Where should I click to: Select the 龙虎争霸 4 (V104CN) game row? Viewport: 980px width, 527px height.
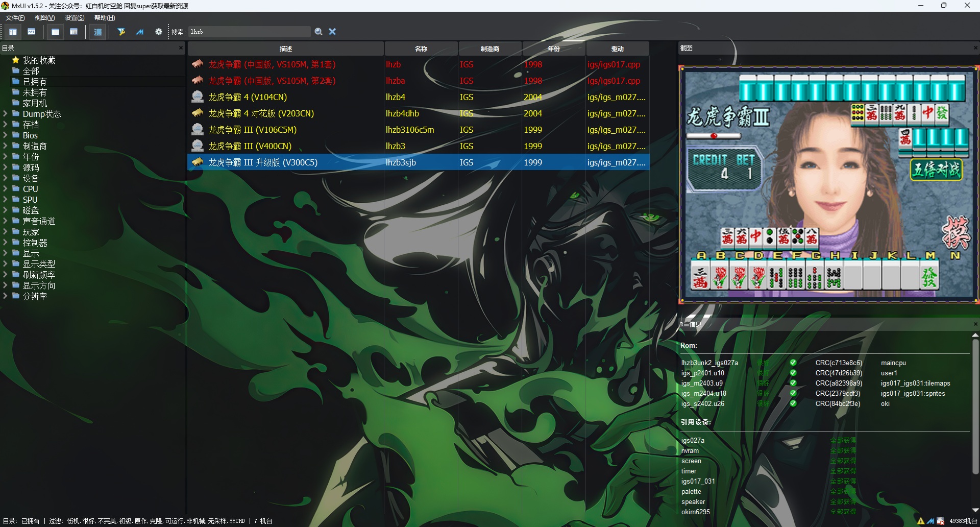[x=248, y=97]
